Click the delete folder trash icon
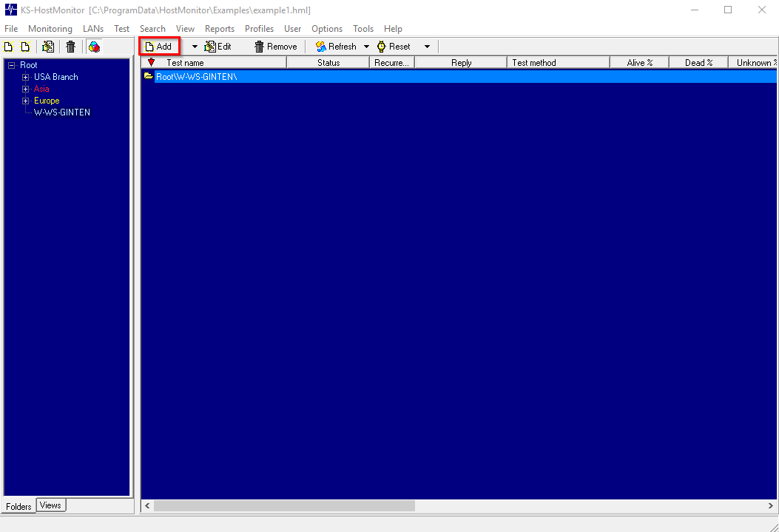 (x=70, y=46)
